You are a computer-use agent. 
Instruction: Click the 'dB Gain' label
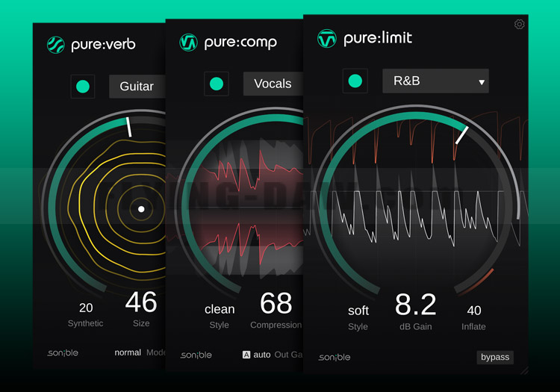tap(416, 327)
